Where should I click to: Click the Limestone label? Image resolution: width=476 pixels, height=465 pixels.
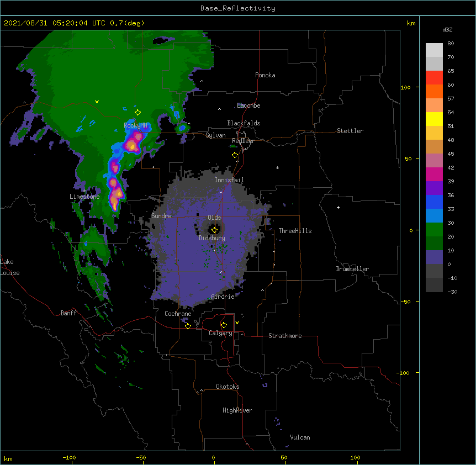84,197
